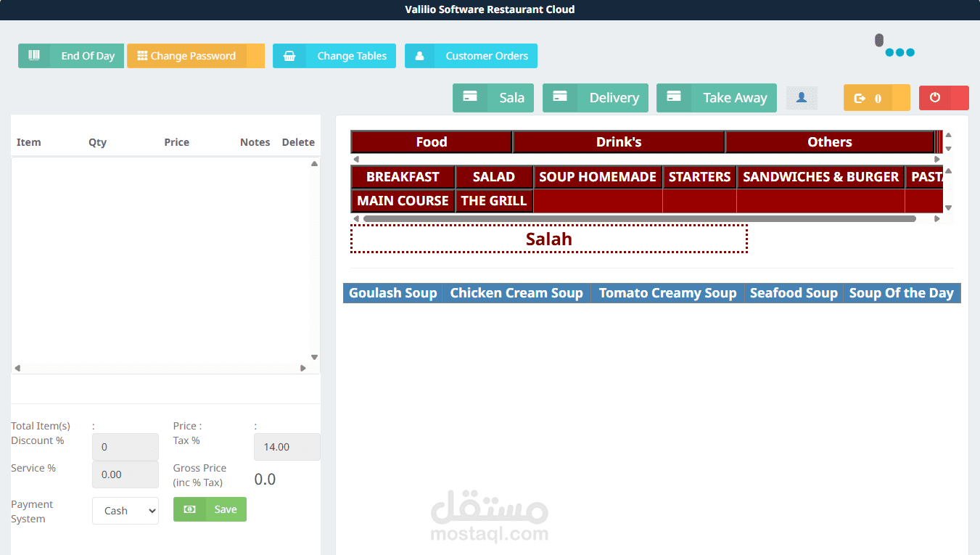This screenshot has width=980, height=555.
Task: Open the Payment System dropdown set to Cash
Action: [125, 511]
